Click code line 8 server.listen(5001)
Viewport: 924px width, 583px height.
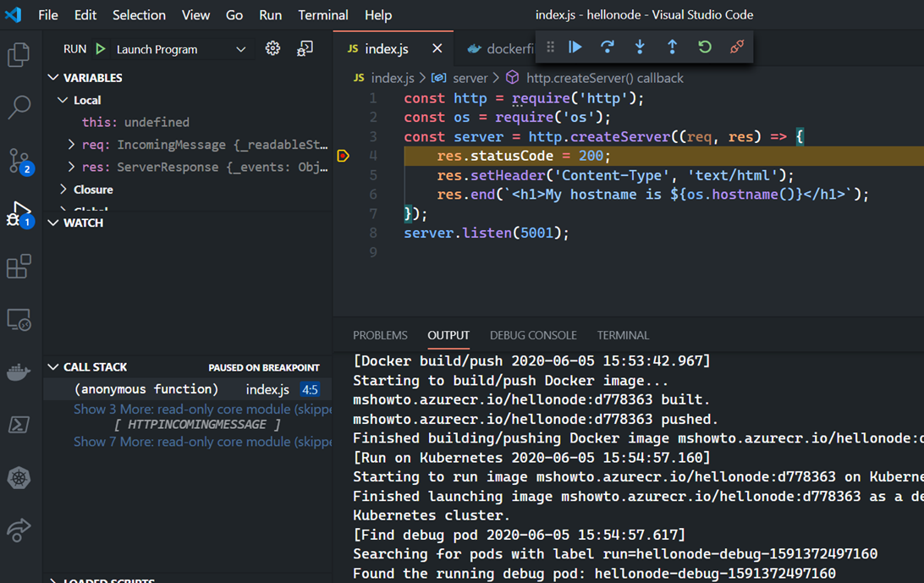[x=487, y=233]
